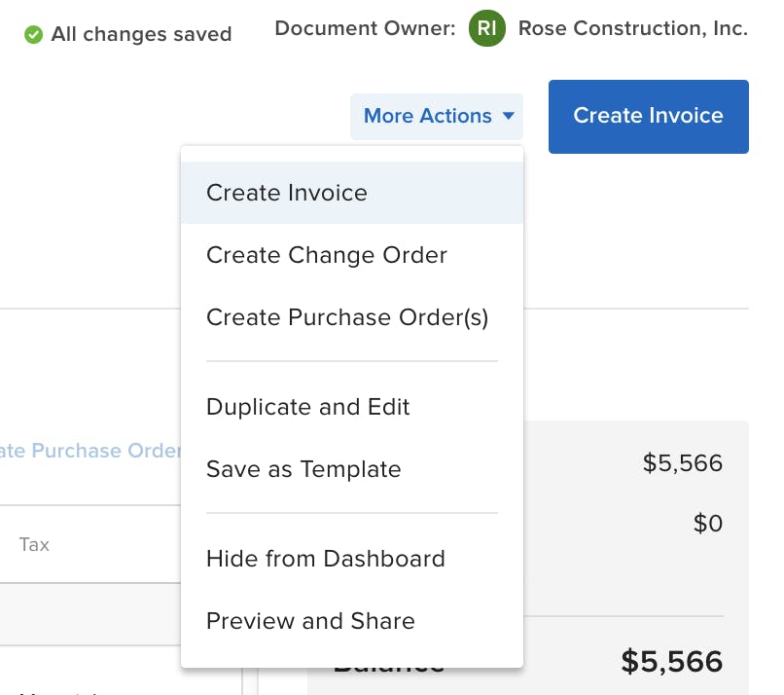Click the bold $5,566 Balance figure
The height and width of the screenshot is (695, 784).
point(670,662)
